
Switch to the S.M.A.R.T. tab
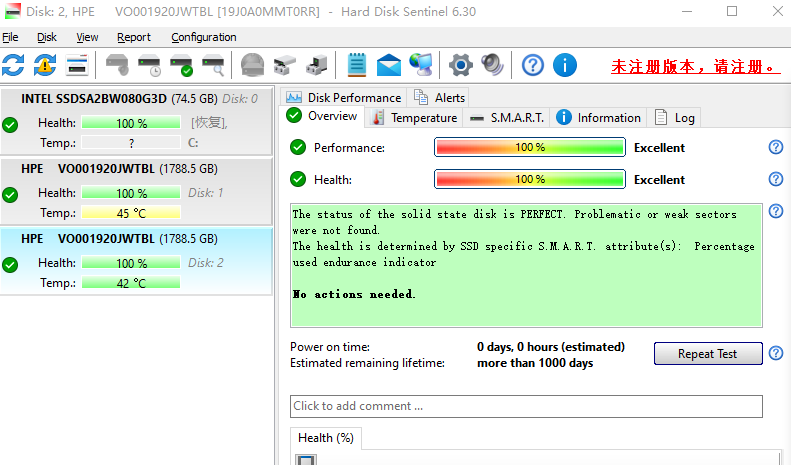507,117
